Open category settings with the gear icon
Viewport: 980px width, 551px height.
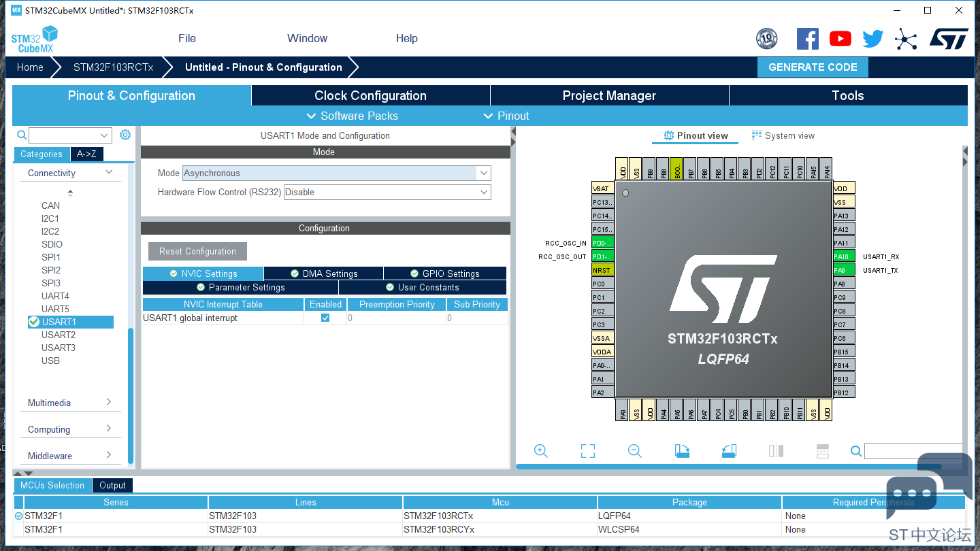coord(125,135)
